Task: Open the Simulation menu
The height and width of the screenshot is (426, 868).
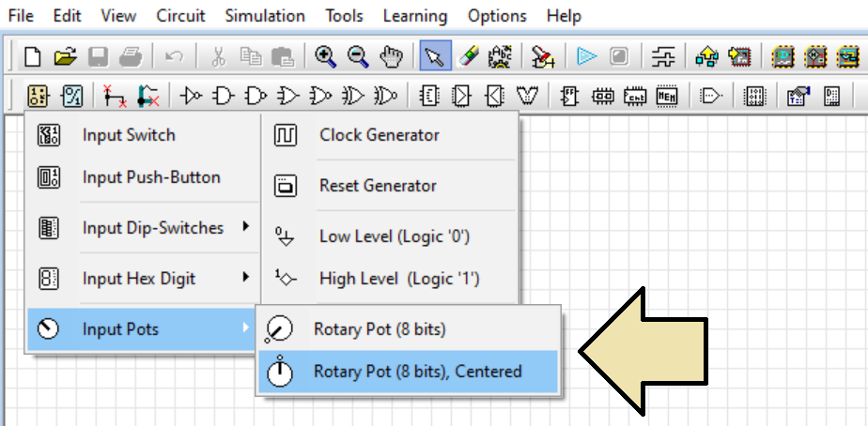Action: pyautogui.click(x=265, y=16)
